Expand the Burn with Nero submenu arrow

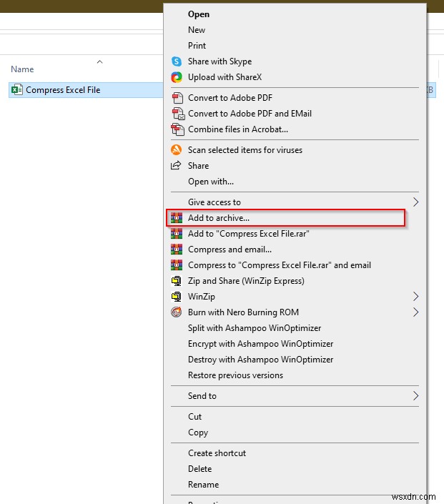pos(415,312)
